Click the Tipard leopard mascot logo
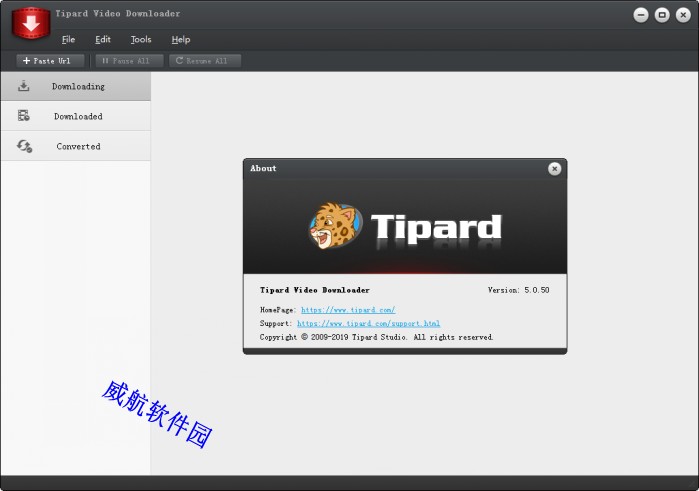The height and width of the screenshot is (491, 699). pyautogui.click(x=335, y=226)
